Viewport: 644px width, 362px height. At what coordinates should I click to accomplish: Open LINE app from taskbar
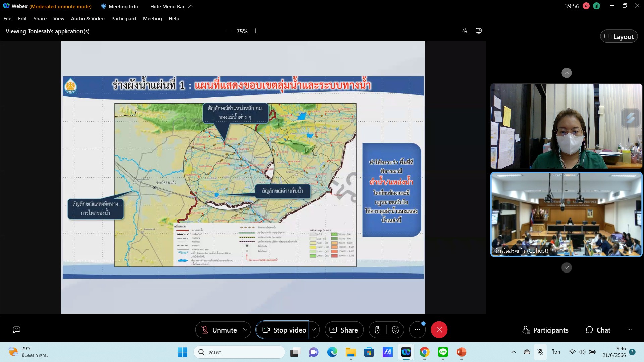(443, 352)
